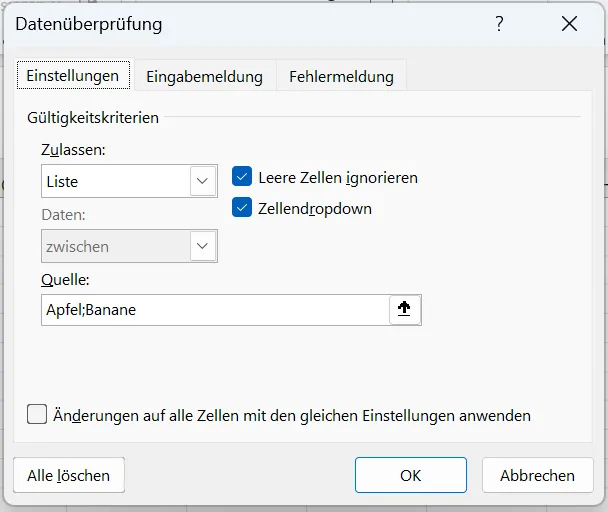Click the range selector arrow in Quelle
608x512 pixels.
[x=405, y=310]
